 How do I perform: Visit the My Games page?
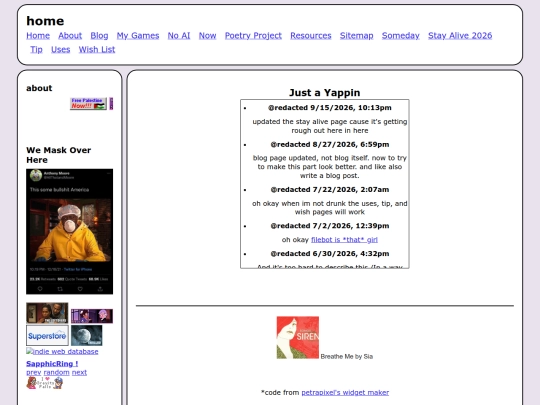pyautogui.click(x=138, y=36)
